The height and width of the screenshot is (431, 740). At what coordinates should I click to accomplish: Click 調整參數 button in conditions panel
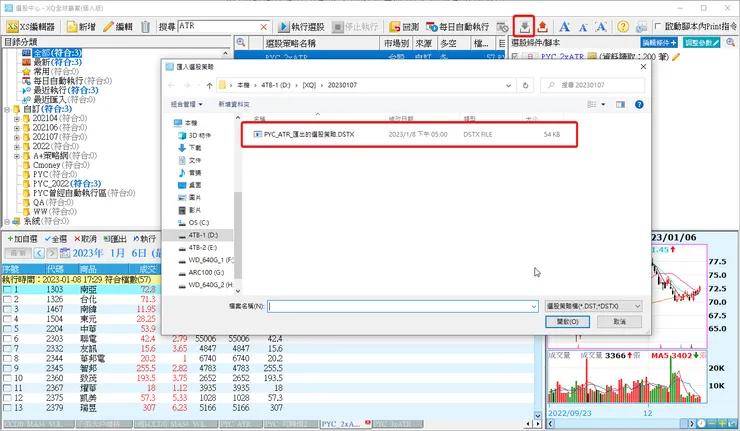click(x=702, y=42)
